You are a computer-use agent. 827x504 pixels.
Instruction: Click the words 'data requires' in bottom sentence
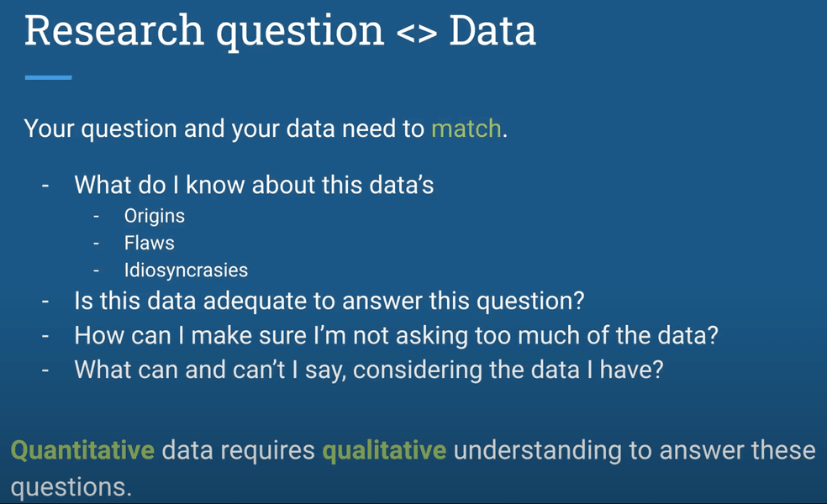pos(239,451)
